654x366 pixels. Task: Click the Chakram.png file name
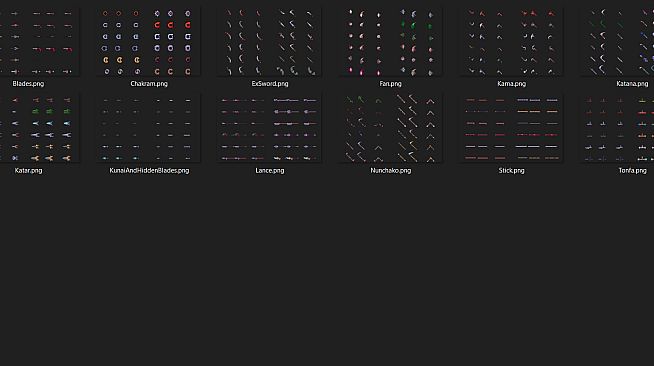coord(149,84)
